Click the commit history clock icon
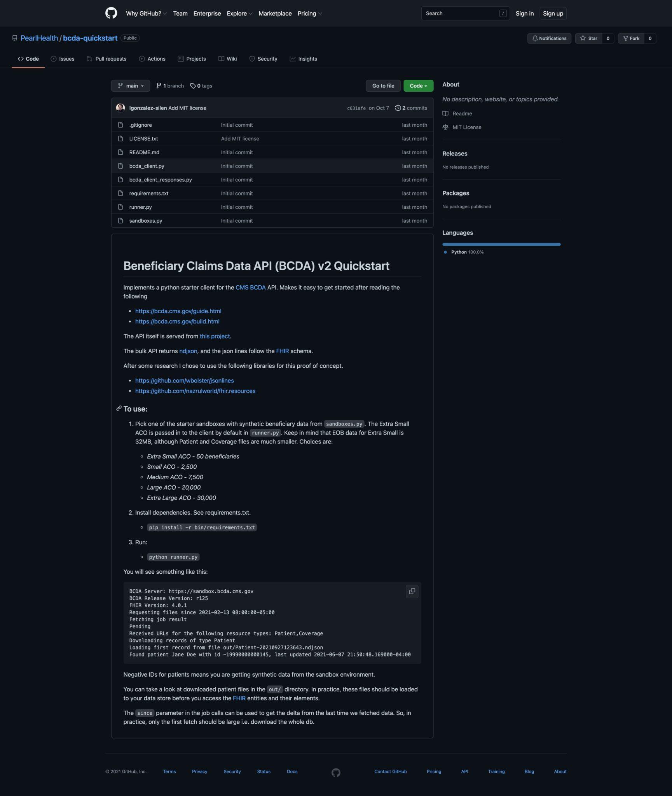The height and width of the screenshot is (796, 672). (398, 108)
